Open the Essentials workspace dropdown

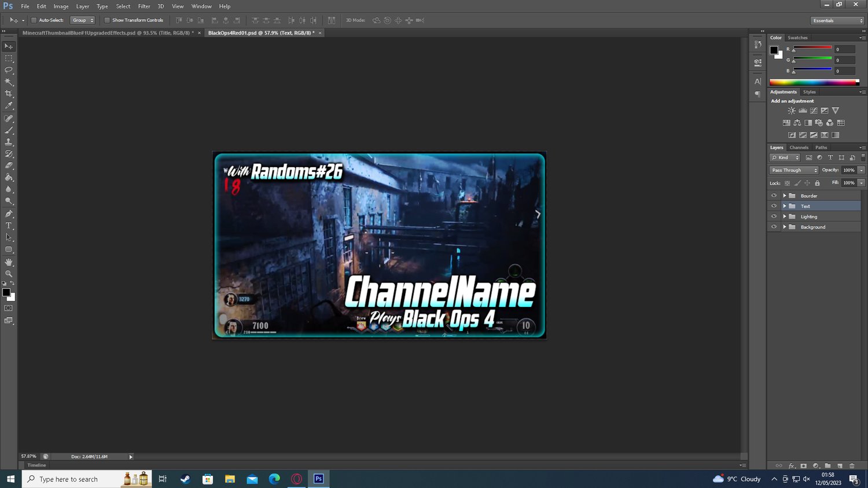[837, 20]
